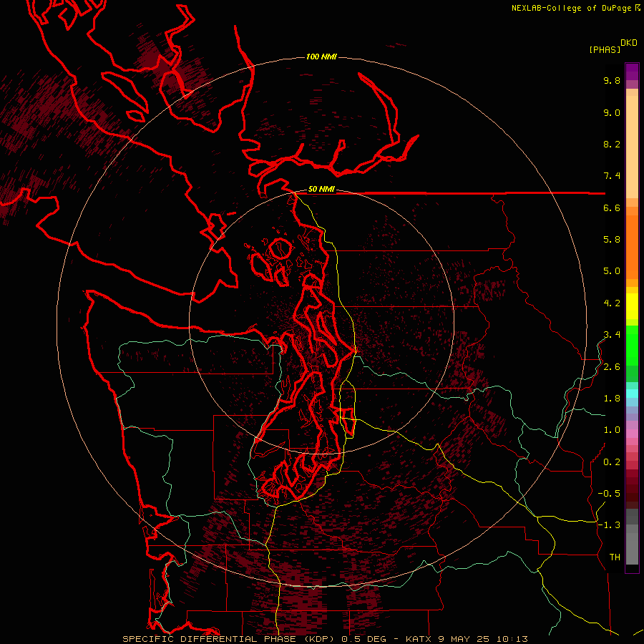Viewport: 644px width, 644px height.
Task: Click the 4.2 value on the color scale
Action: pyautogui.click(x=612, y=303)
